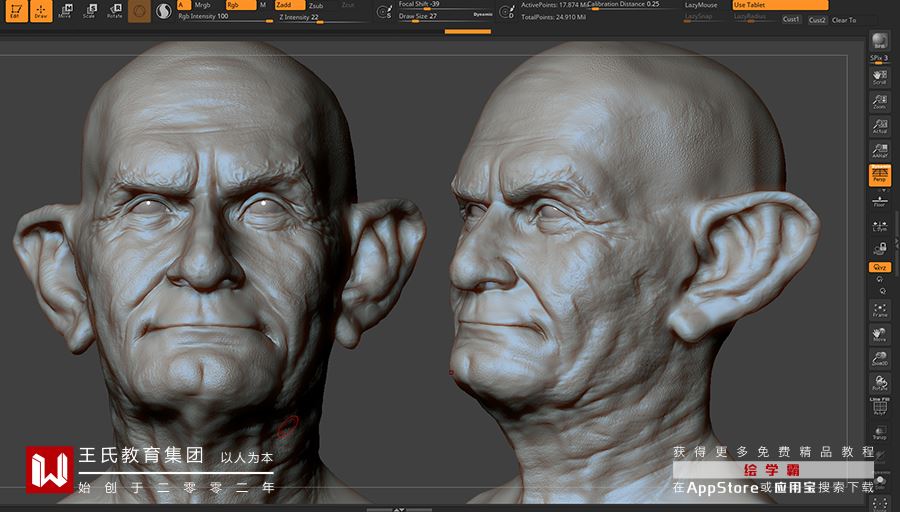Toggle the A button next to Mrgb

[x=184, y=5]
